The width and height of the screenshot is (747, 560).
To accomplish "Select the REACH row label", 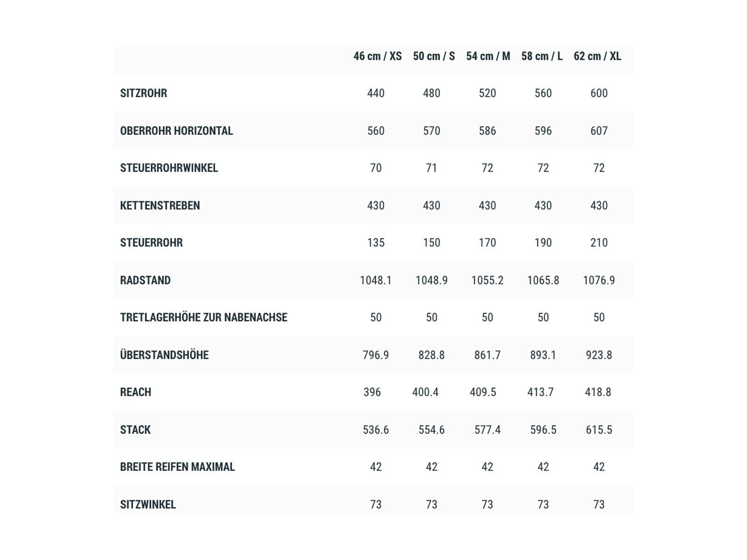I will pyautogui.click(x=135, y=392).
